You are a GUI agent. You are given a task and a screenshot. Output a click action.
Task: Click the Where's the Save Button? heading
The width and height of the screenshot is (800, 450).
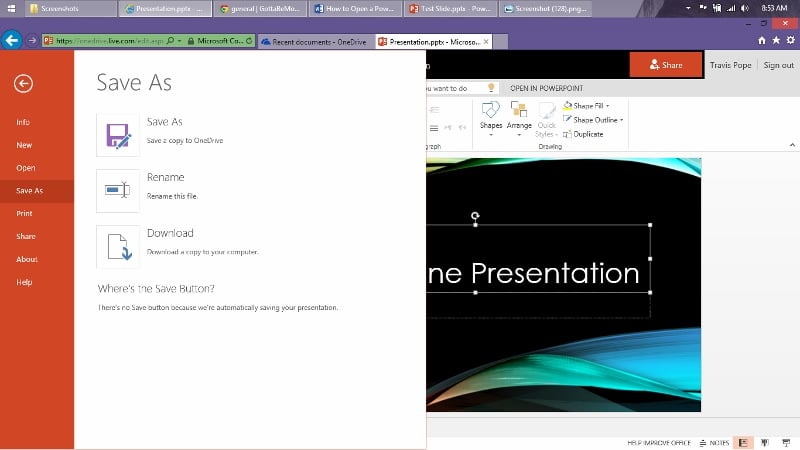[156, 289]
